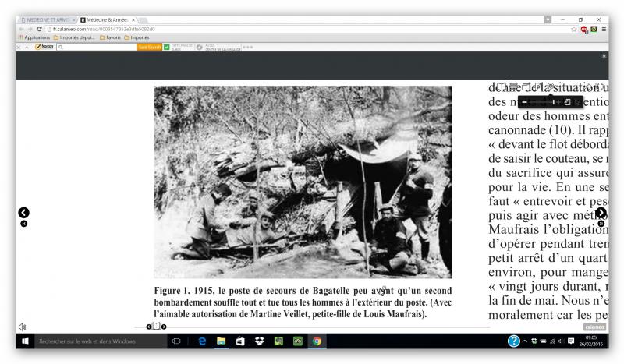Viewport: 624px width, 364px height.
Task: Open the Windows Start menu
Action: click(x=25, y=341)
